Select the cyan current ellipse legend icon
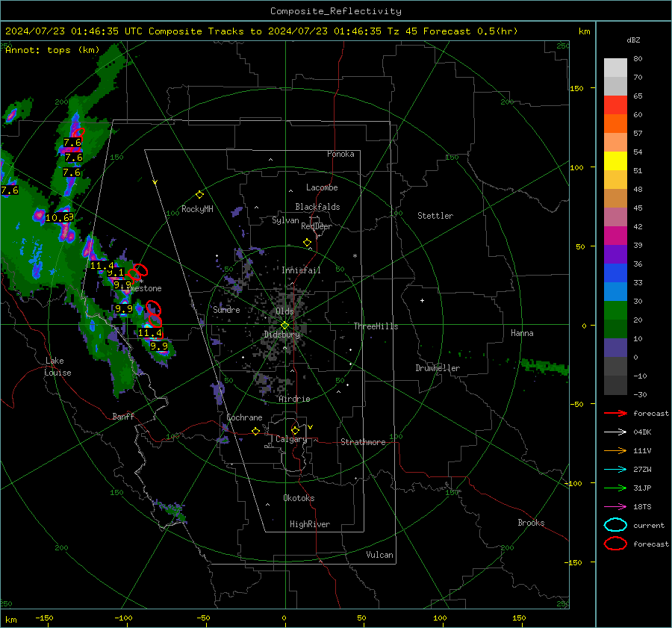Viewport: 672px width, 628px height. tap(615, 525)
